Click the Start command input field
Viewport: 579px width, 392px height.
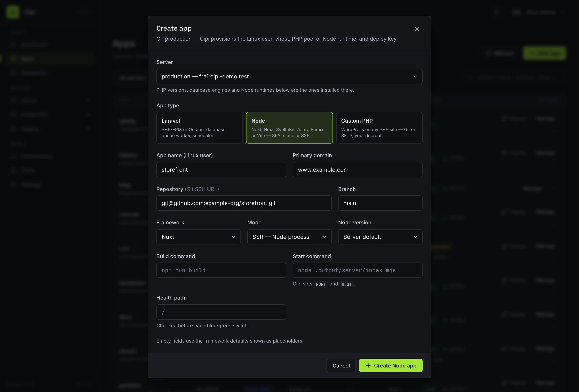[357, 270]
